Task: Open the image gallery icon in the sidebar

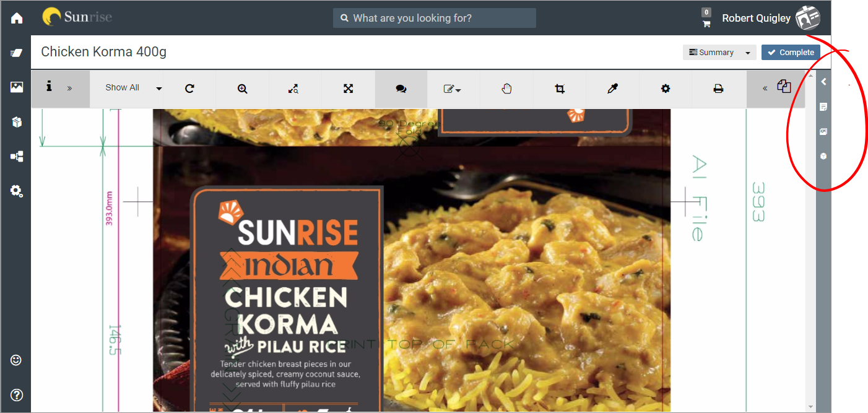Action: click(x=17, y=87)
